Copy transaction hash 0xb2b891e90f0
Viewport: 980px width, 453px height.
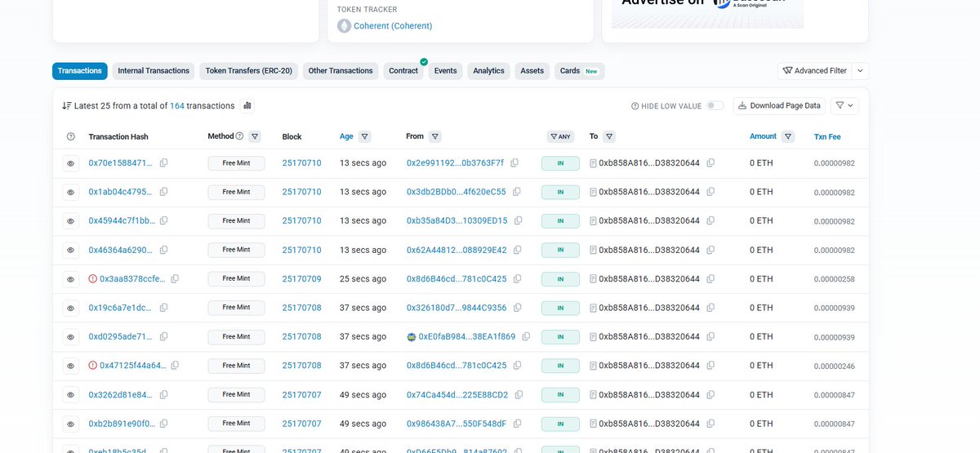(164, 424)
